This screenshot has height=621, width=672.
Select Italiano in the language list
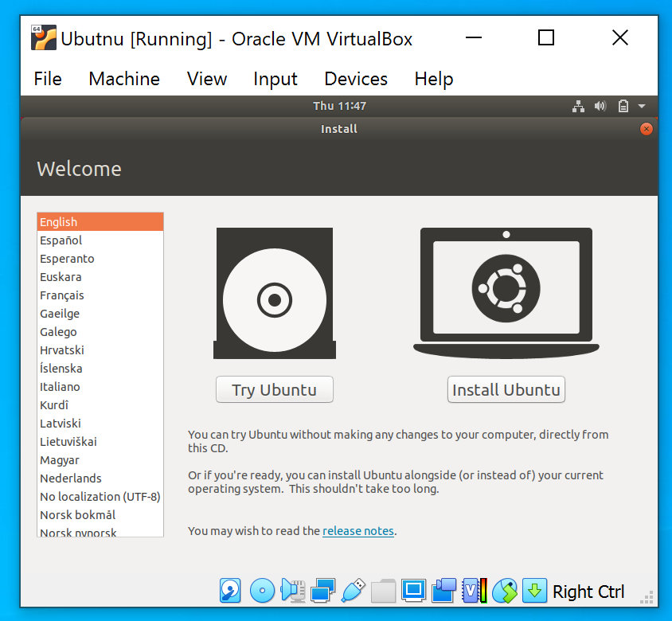100,387
